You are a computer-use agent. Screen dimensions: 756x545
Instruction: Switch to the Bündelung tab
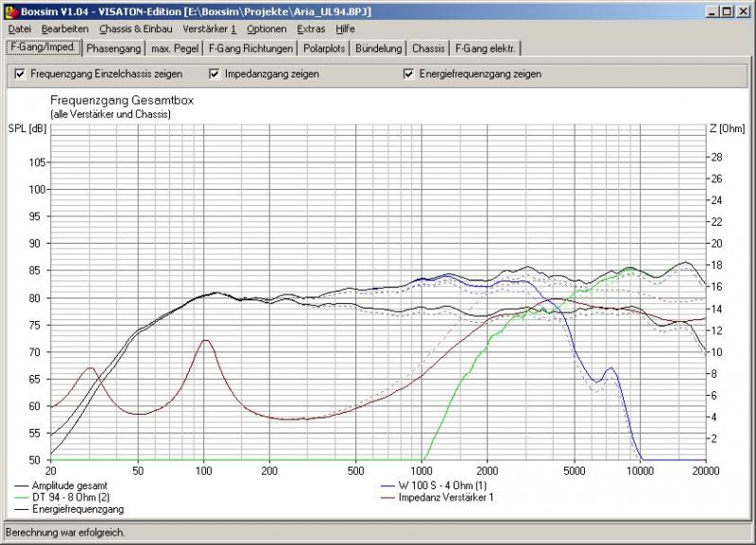pos(379,47)
